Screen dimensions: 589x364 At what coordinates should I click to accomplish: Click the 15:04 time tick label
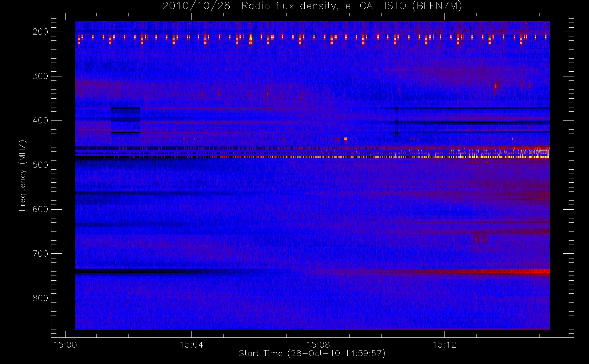pos(191,345)
